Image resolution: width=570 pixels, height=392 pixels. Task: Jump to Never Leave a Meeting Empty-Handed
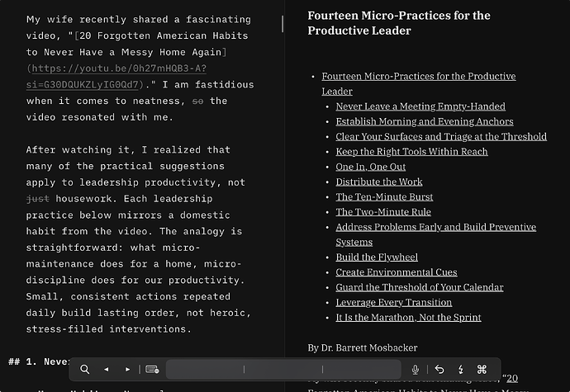coord(420,106)
